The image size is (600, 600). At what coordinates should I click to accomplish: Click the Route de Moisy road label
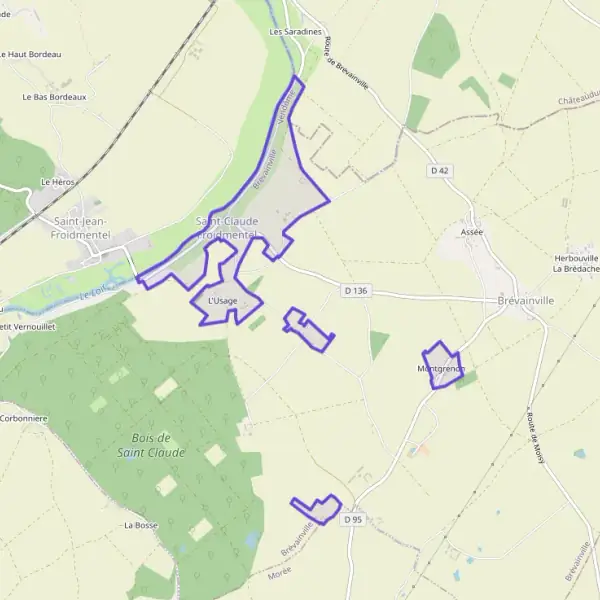point(535,438)
